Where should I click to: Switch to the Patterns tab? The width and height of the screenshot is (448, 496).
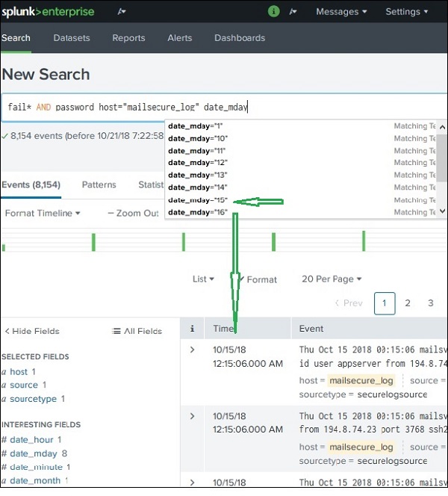pyautogui.click(x=99, y=185)
